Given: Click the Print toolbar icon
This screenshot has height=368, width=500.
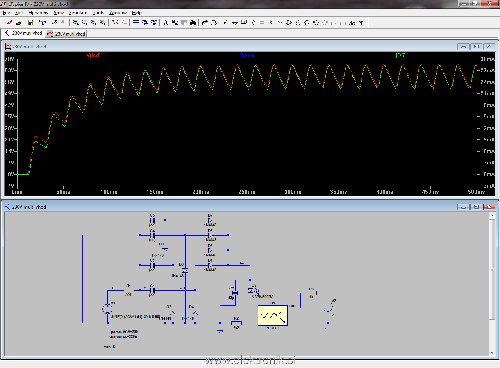Looking at the screenshot, I should tap(205, 22).
